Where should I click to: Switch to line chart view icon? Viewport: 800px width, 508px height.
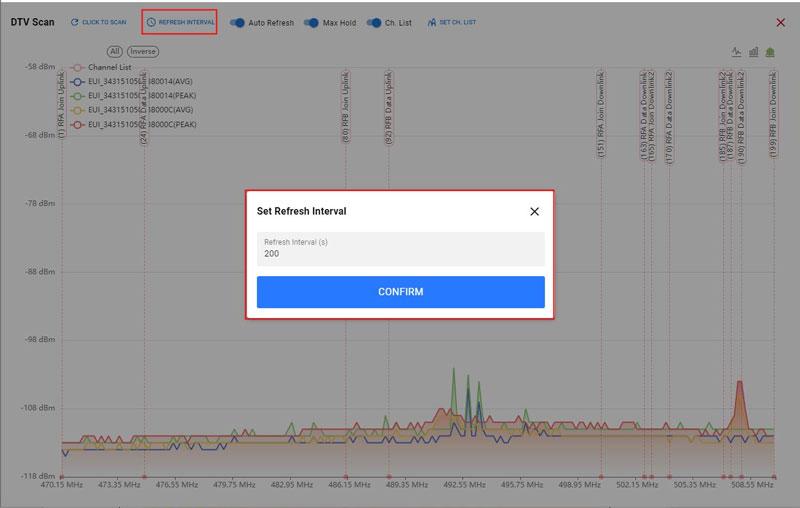[737, 52]
